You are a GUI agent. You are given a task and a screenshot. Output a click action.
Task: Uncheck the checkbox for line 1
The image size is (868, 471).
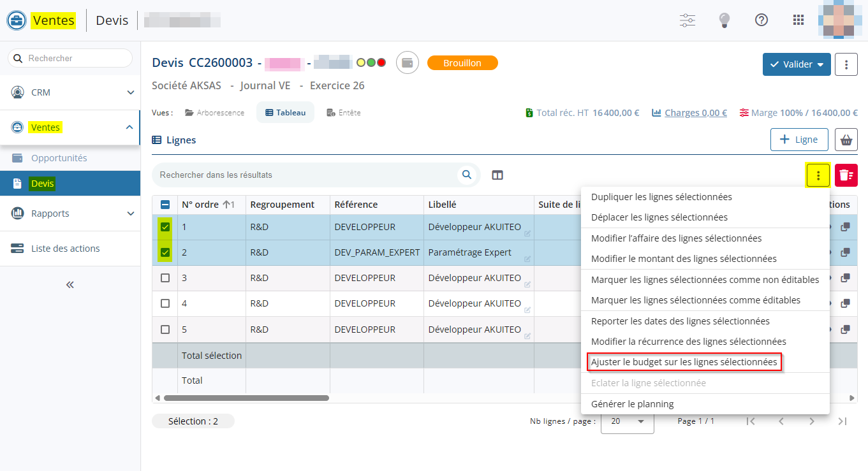(x=165, y=227)
